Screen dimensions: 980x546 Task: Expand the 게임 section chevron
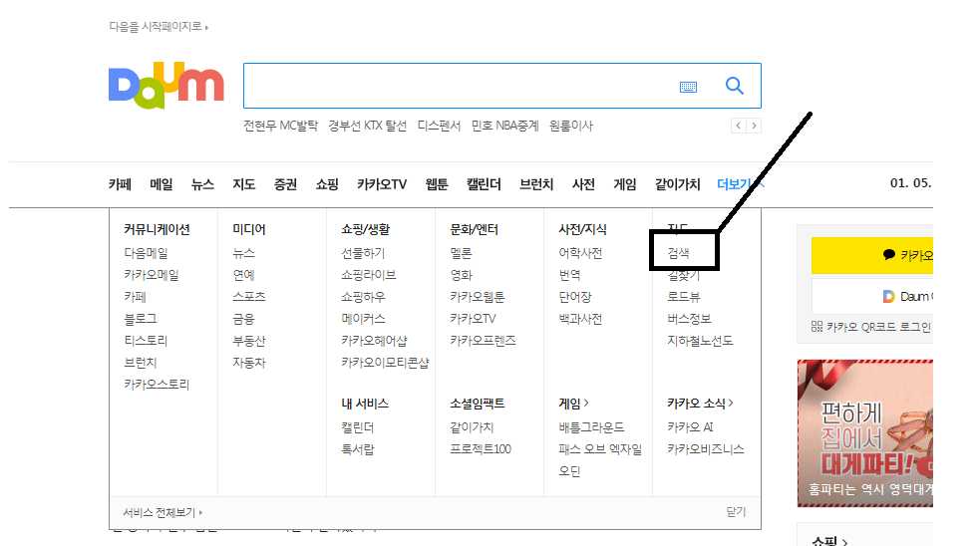(585, 403)
